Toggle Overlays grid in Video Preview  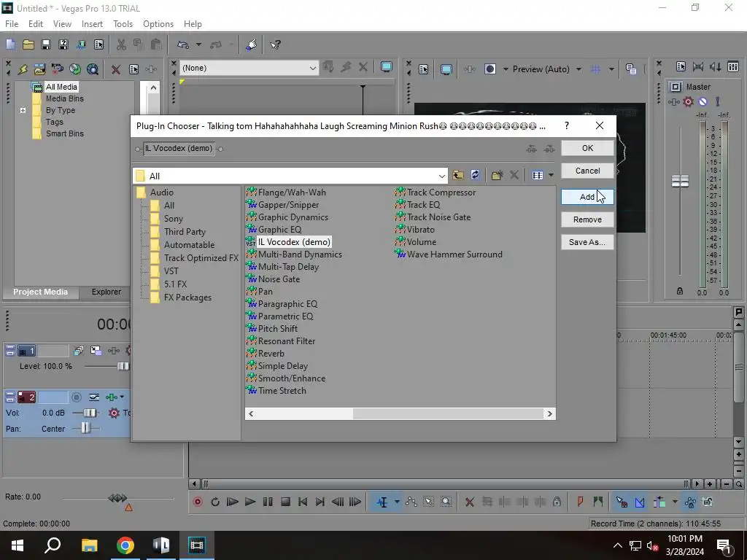[595, 69]
